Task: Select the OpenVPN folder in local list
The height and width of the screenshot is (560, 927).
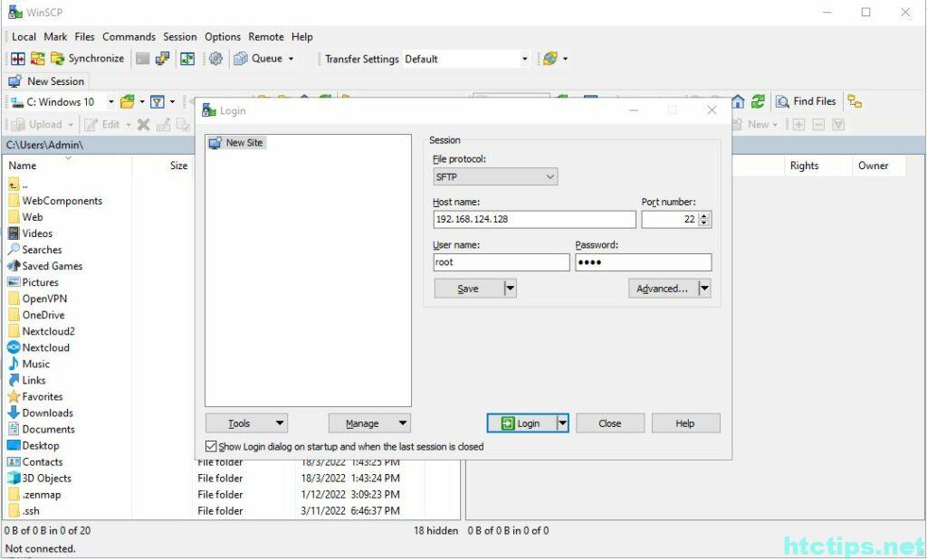Action: click(x=37, y=299)
